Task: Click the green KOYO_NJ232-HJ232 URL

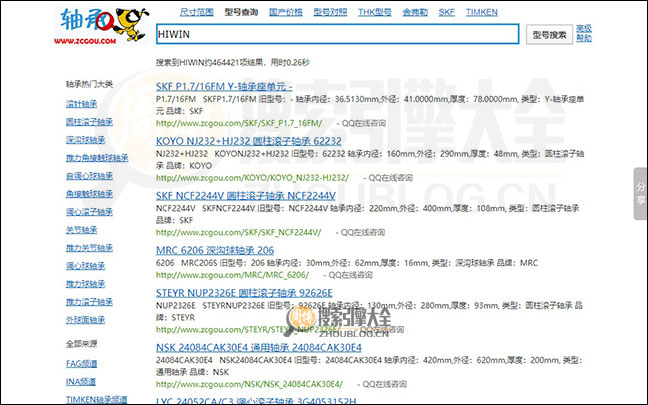Action: tap(252, 178)
